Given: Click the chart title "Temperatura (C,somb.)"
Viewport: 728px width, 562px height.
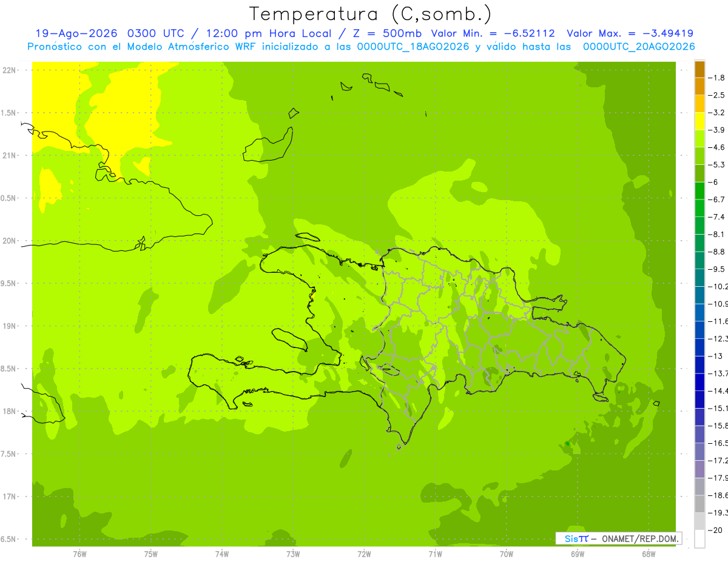Looking at the screenshot, I should click(x=371, y=14).
